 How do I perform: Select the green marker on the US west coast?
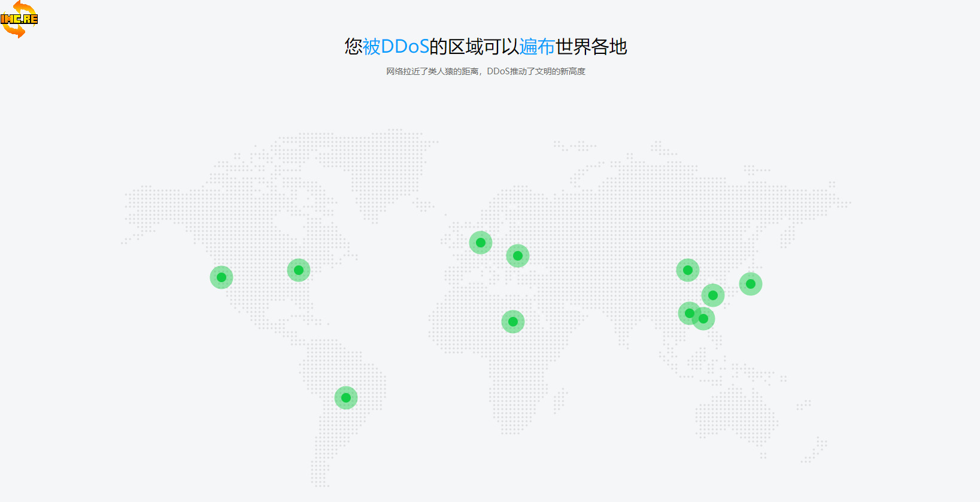pyautogui.click(x=222, y=277)
